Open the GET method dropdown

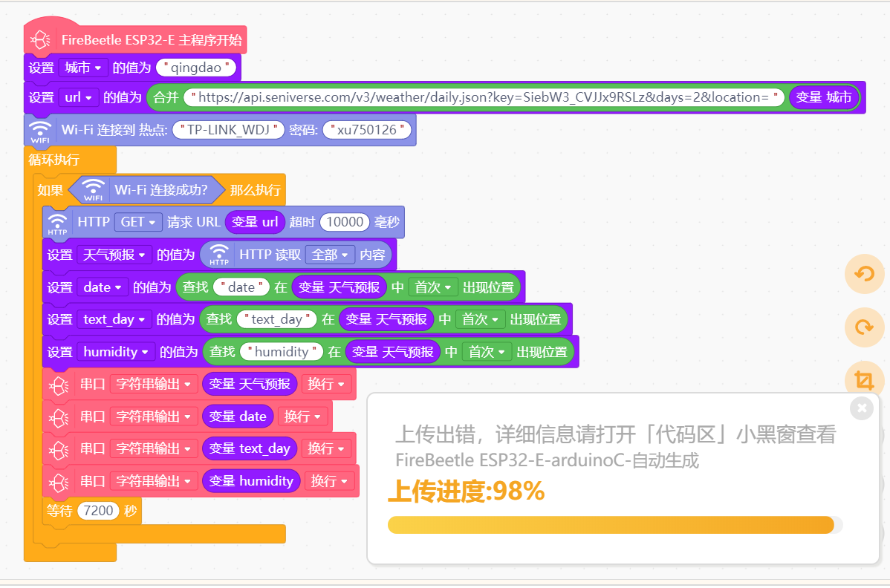point(138,222)
